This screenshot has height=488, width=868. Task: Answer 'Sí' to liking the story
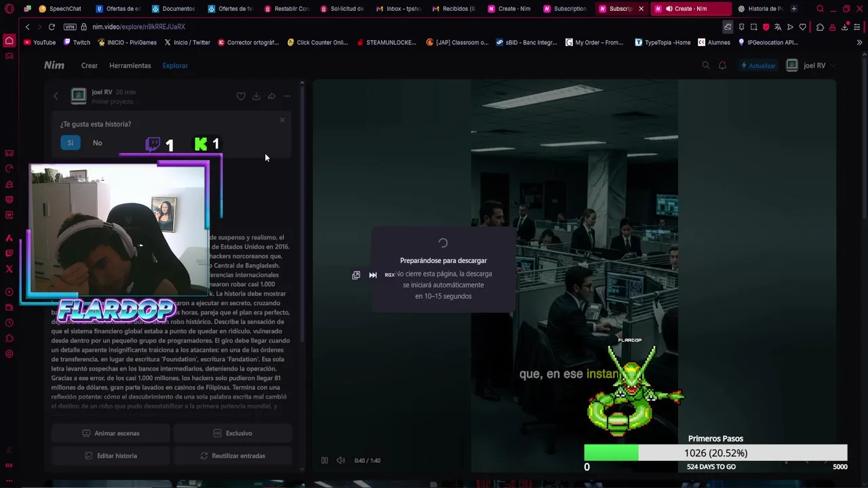(71, 142)
